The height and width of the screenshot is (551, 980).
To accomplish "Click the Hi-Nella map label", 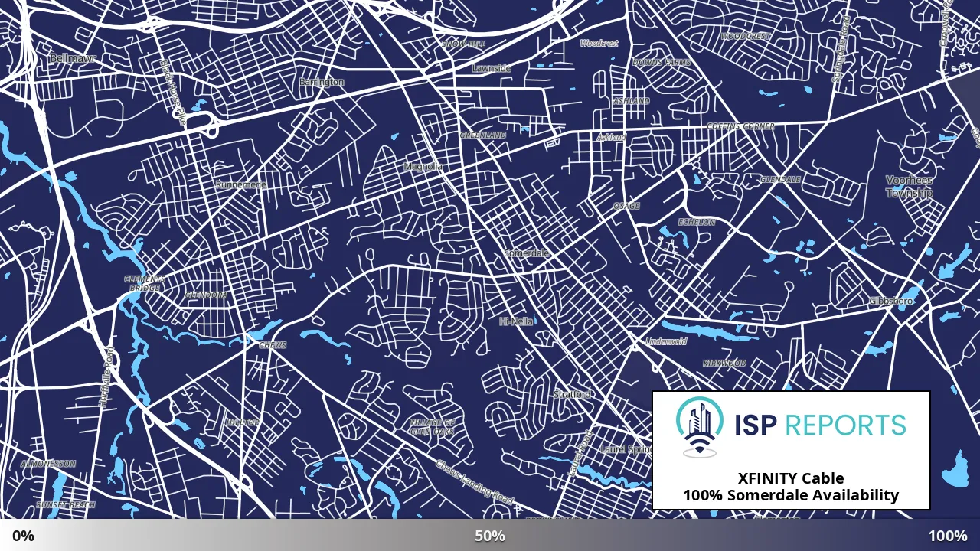I will pos(516,321).
